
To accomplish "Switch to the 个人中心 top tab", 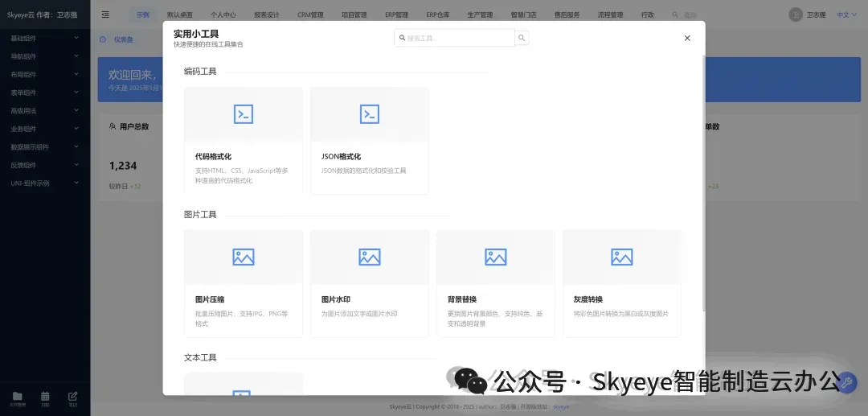I will click(223, 15).
